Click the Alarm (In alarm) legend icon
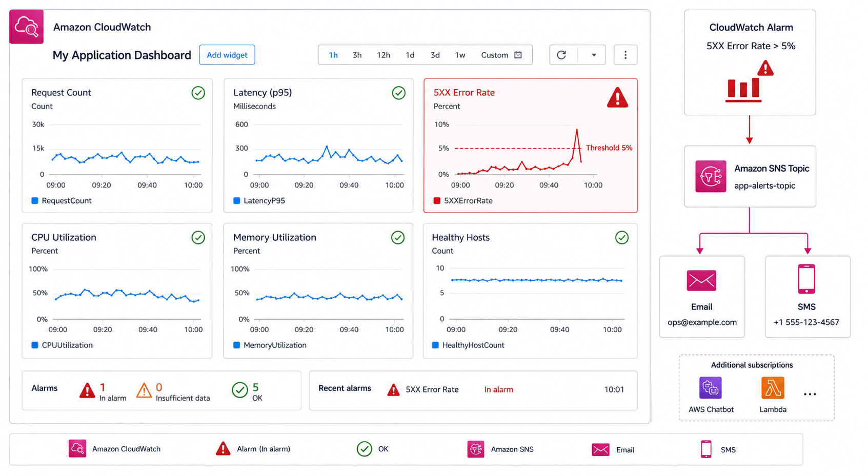Screen dimensions: 868x476 coord(223,449)
